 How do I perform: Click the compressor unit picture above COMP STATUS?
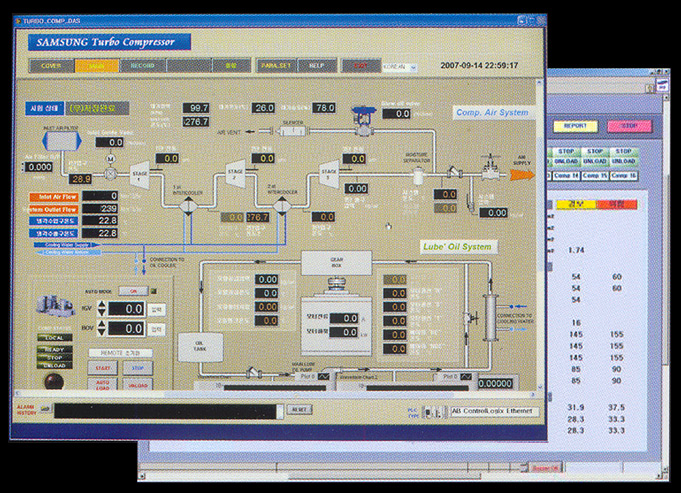coord(55,305)
